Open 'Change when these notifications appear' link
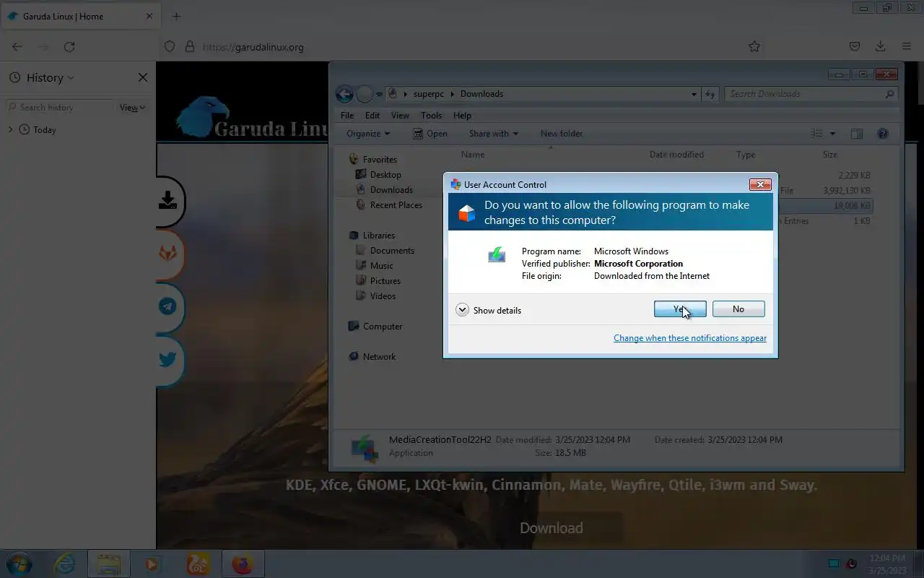Image resolution: width=924 pixels, height=578 pixels. click(690, 338)
